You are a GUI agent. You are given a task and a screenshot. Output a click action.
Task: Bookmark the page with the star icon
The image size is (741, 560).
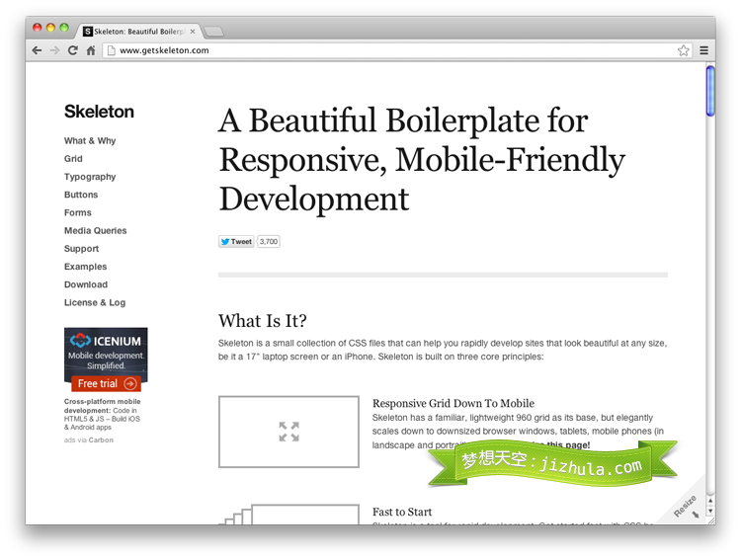(x=684, y=50)
